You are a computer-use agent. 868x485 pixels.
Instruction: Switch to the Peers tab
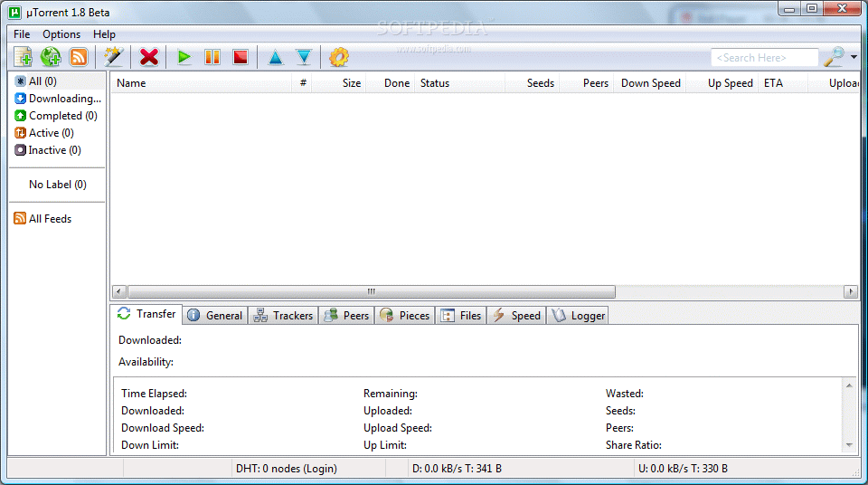coord(346,316)
